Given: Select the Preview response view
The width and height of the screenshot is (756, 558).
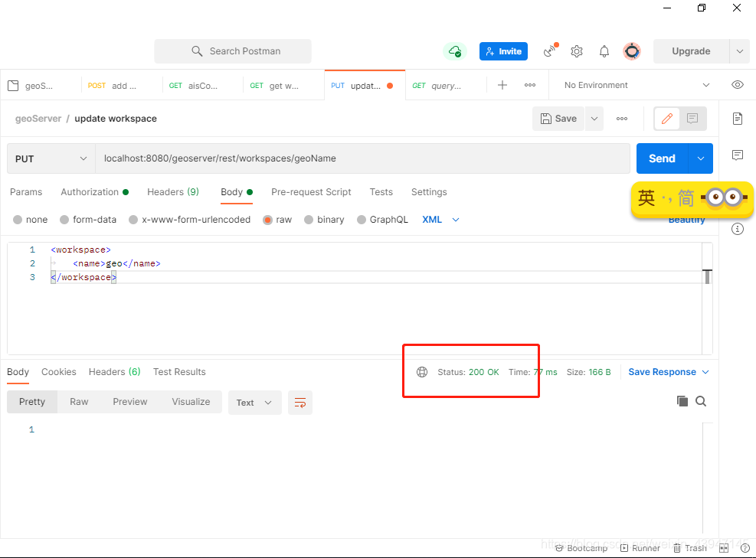Looking at the screenshot, I should pyautogui.click(x=129, y=402).
